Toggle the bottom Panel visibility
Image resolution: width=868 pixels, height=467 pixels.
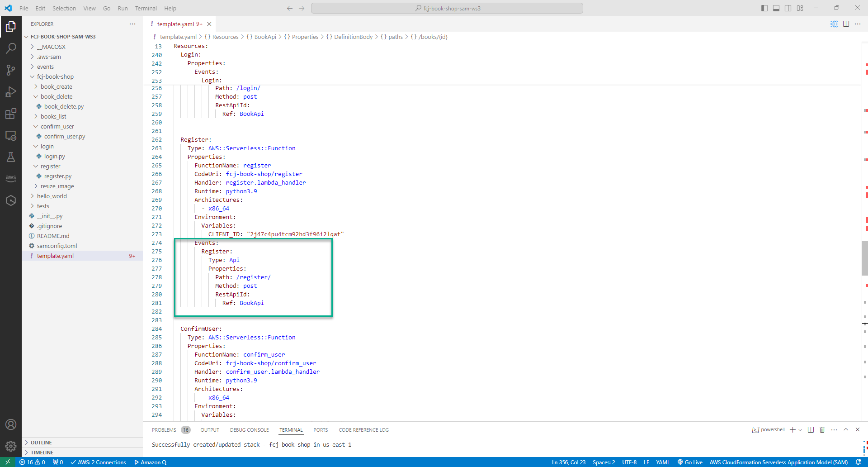[776, 8]
